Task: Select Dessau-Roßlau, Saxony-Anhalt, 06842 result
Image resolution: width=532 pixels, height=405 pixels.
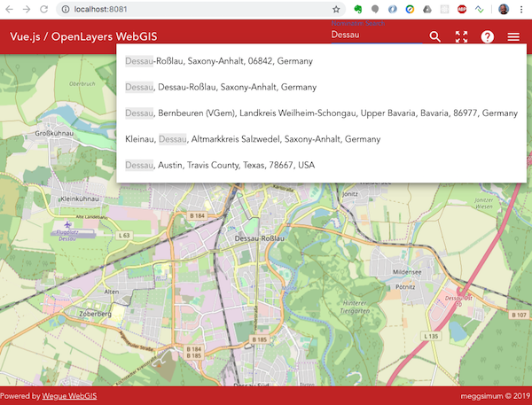Action: (321, 61)
